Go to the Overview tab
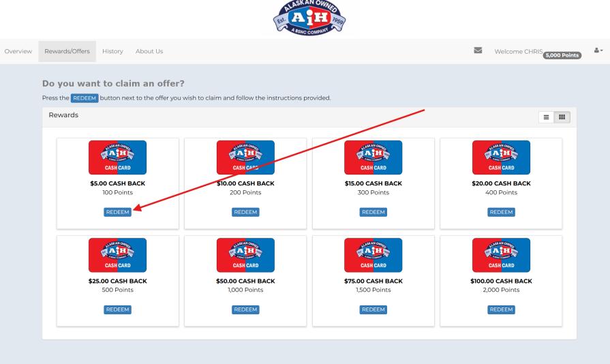 tap(18, 51)
